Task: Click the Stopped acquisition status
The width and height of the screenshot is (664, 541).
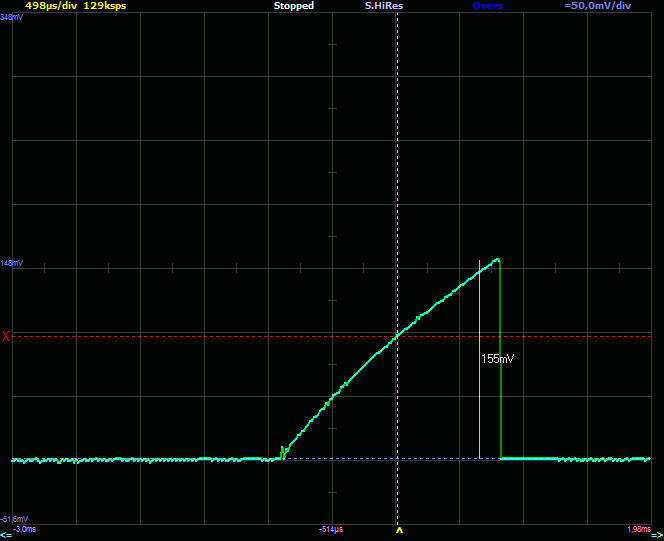Action: pos(294,6)
